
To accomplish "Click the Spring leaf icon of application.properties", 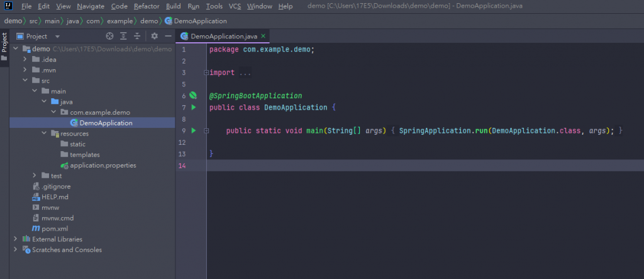I will pos(64,166).
